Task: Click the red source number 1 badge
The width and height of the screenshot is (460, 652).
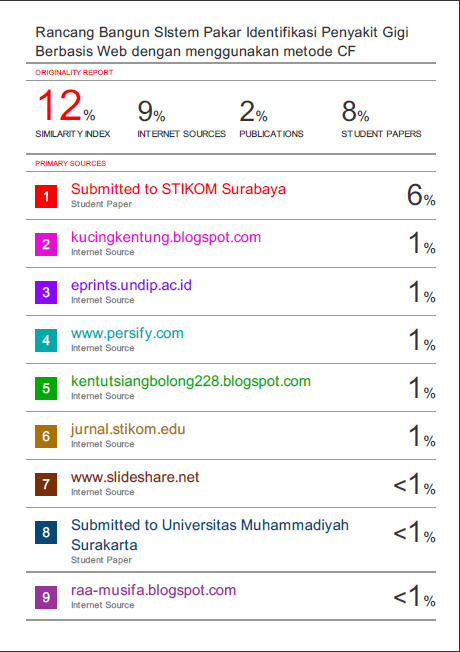Action: click(46, 196)
